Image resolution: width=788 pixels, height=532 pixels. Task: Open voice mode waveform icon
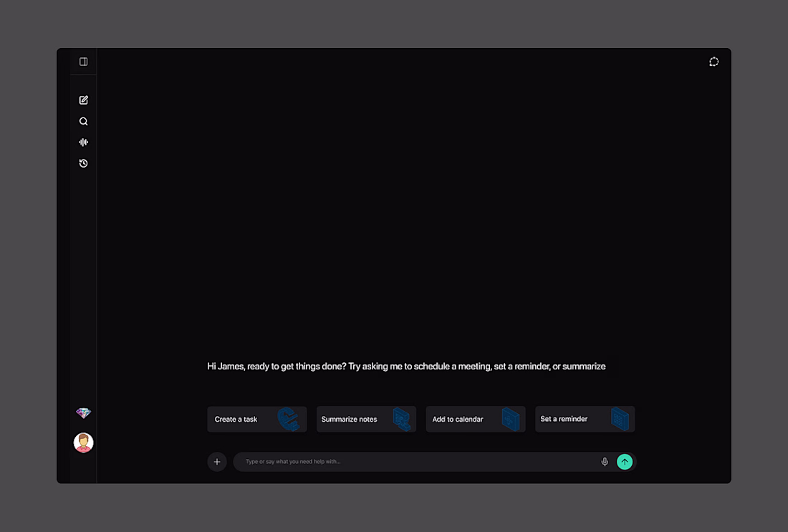tap(83, 142)
